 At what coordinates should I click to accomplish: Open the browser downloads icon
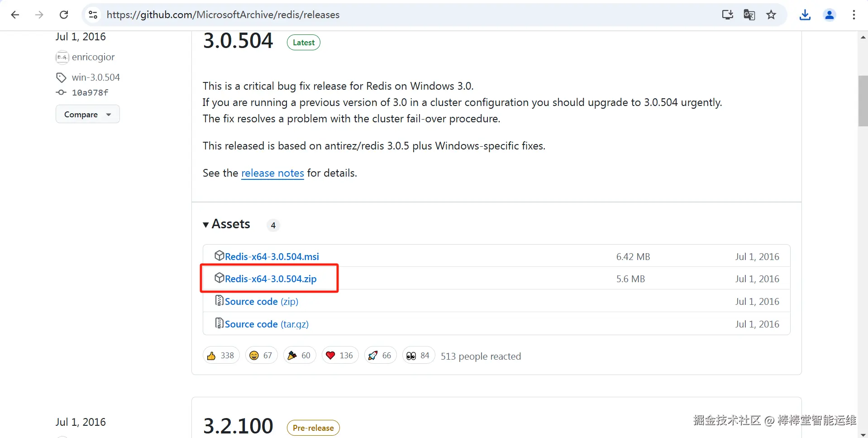click(x=805, y=15)
